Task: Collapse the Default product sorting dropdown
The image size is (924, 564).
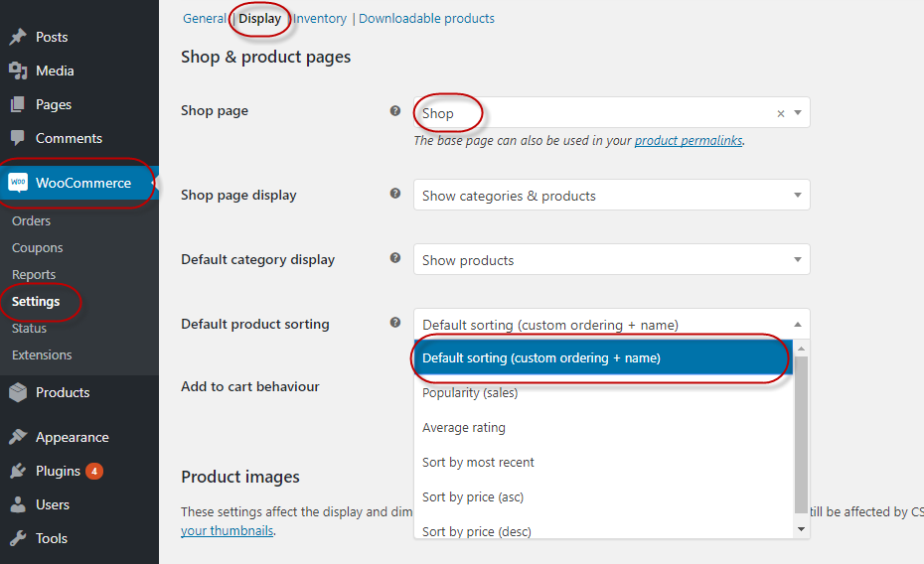Action: pyautogui.click(x=612, y=325)
